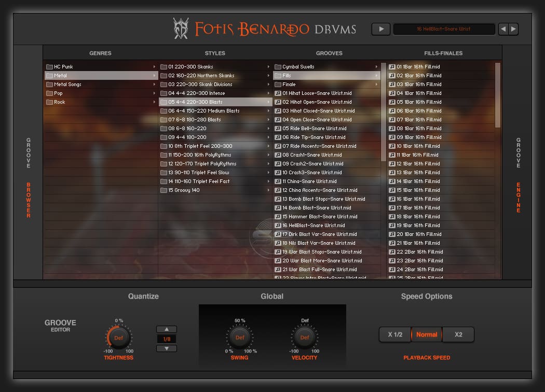Click the Velocity knob
Screen dimensions: 545x392
pos(305,338)
